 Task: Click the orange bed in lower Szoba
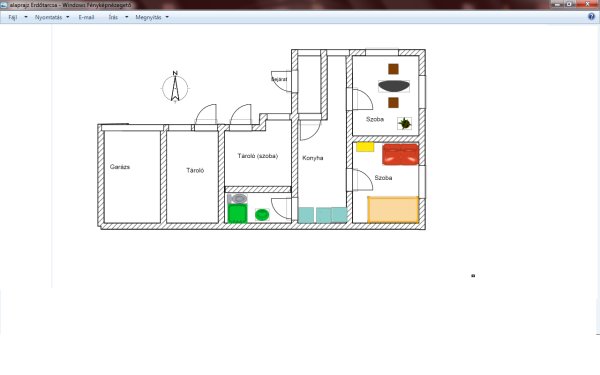(393, 210)
